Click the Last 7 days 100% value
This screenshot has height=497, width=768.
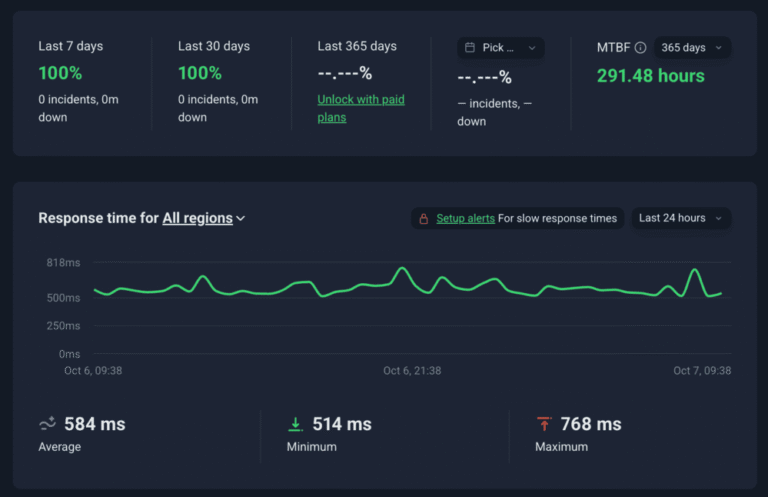[x=60, y=73]
